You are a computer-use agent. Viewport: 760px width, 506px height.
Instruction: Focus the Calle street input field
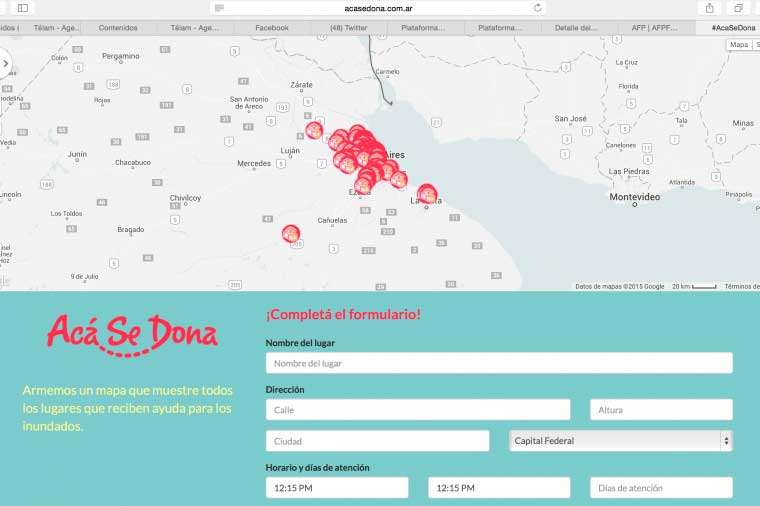(x=417, y=410)
